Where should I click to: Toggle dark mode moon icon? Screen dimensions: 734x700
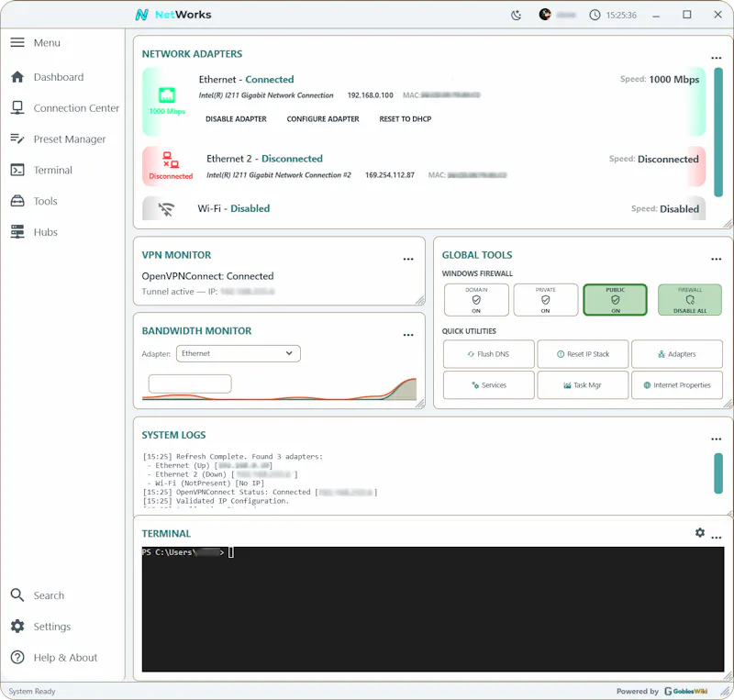516,15
